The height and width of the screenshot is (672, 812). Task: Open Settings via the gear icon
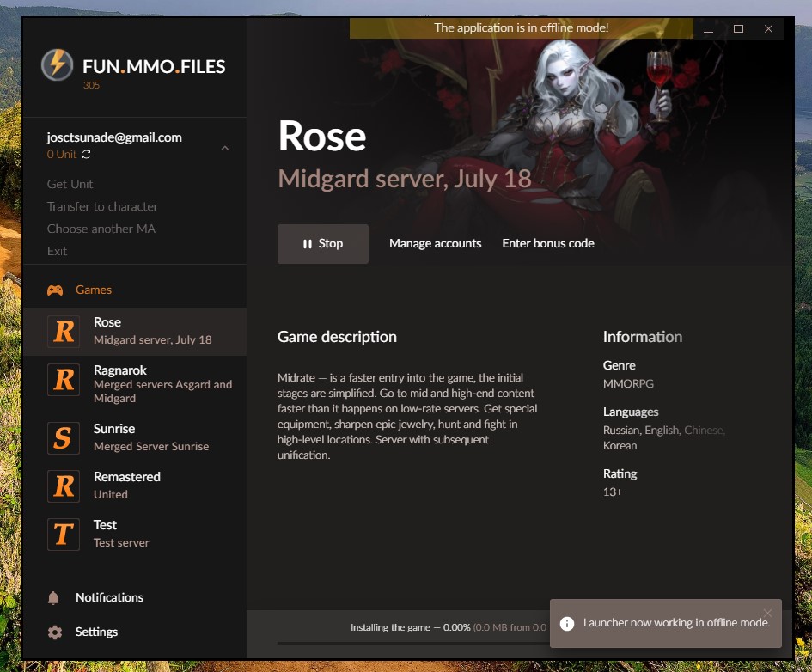coord(55,632)
